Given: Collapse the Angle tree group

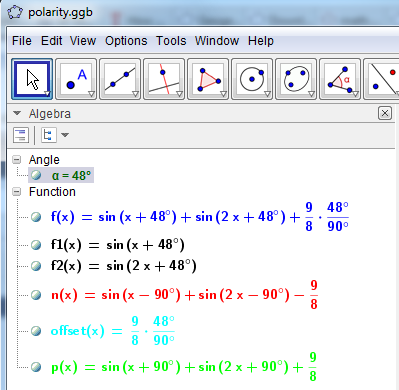Looking at the screenshot, I should coord(16,160).
